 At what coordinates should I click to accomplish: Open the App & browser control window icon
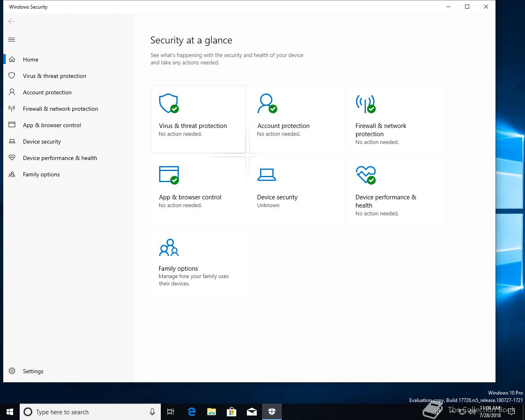point(169,175)
